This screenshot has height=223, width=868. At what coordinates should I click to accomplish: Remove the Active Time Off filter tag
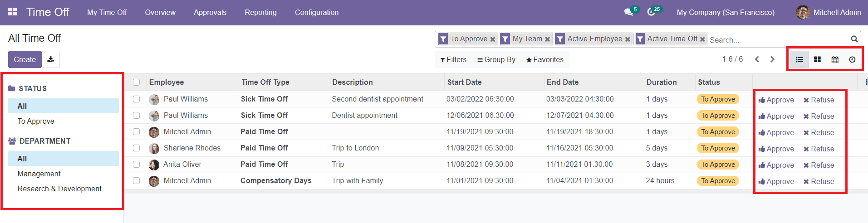(x=702, y=39)
